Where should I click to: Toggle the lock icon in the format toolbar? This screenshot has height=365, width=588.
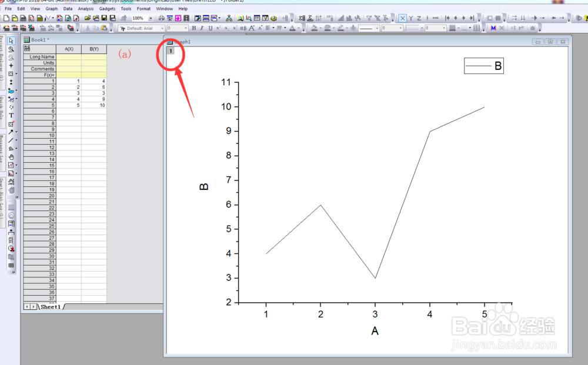click(533, 28)
